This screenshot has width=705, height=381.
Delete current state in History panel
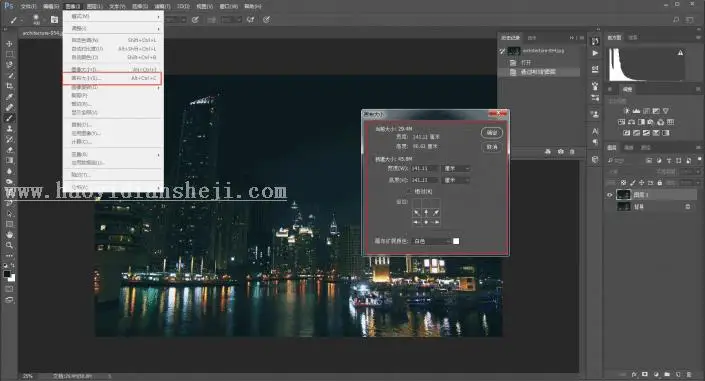point(572,152)
